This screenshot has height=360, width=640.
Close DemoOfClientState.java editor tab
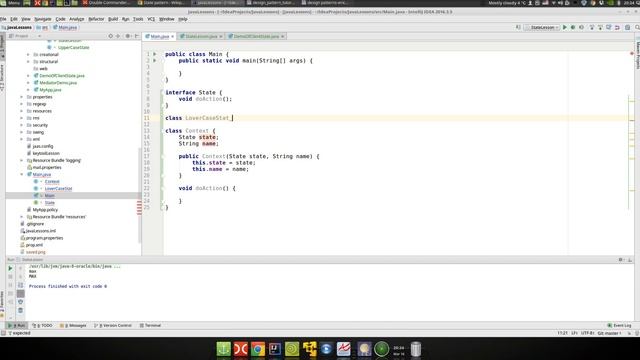282,36
